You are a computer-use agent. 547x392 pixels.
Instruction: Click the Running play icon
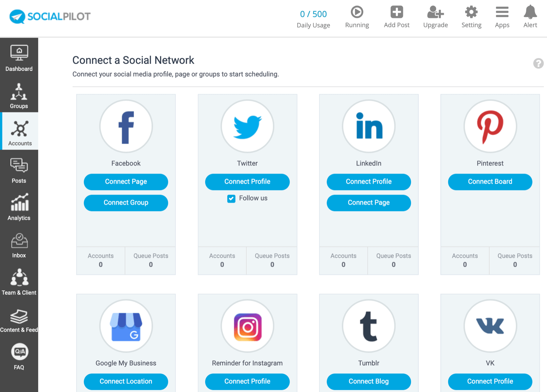coord(357,12)
